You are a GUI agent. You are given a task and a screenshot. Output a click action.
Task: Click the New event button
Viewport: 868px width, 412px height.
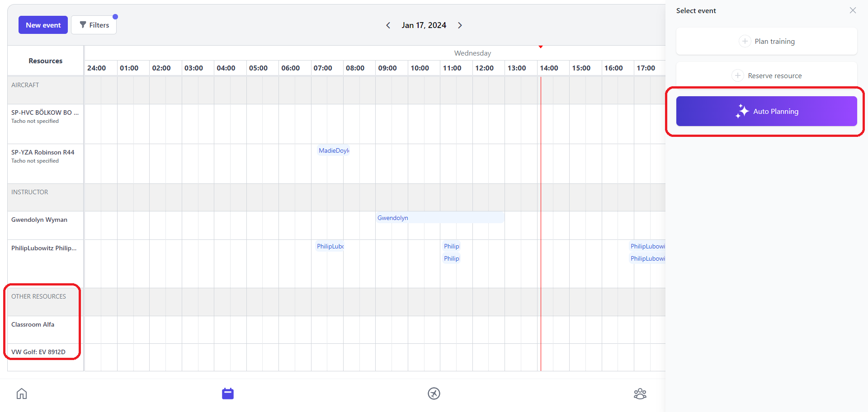coord(43,25)
